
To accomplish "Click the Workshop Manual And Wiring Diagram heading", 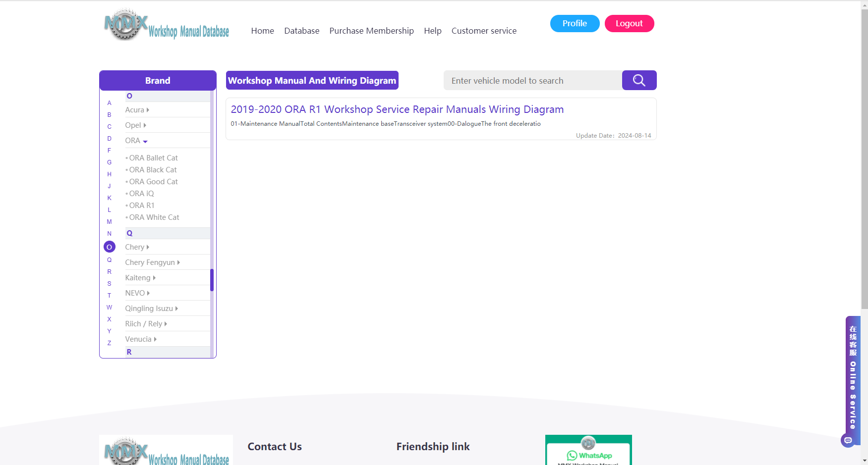I will coord(312,80).
